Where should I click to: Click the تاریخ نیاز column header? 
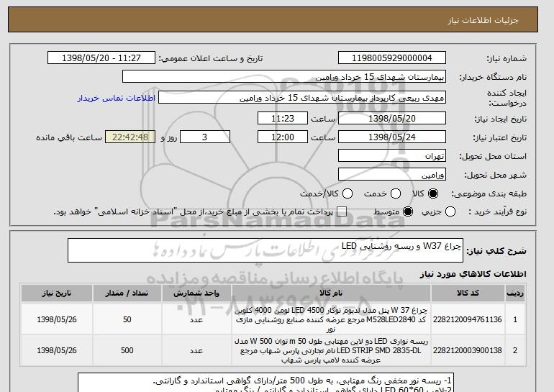(x=57, y=293)
